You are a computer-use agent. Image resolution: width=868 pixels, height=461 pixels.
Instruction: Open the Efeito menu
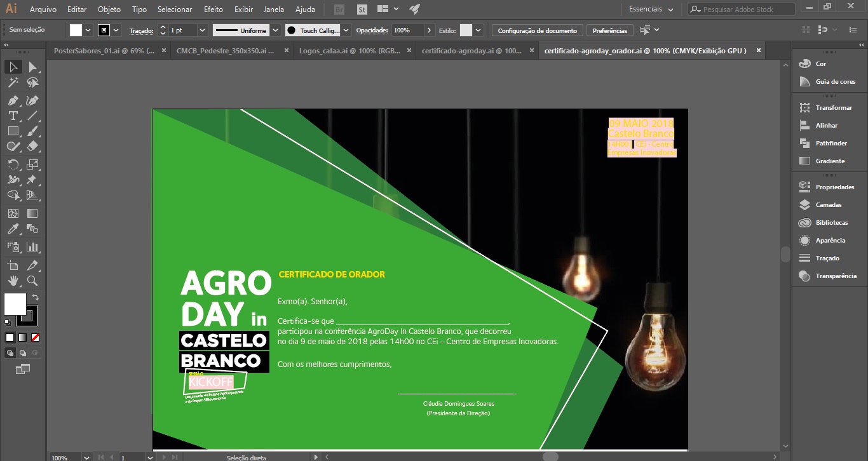214,10
